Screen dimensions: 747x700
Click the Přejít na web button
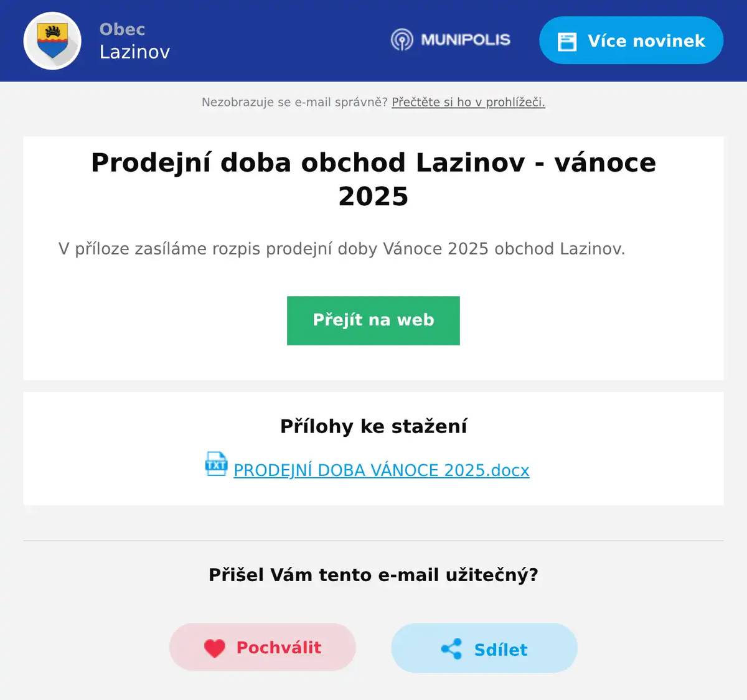point(373,320)
